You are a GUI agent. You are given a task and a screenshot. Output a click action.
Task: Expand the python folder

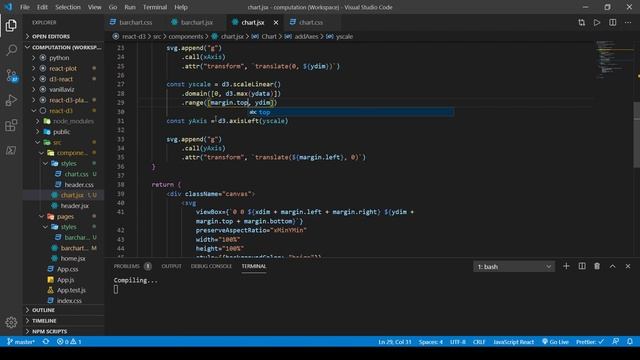(63, 58)
